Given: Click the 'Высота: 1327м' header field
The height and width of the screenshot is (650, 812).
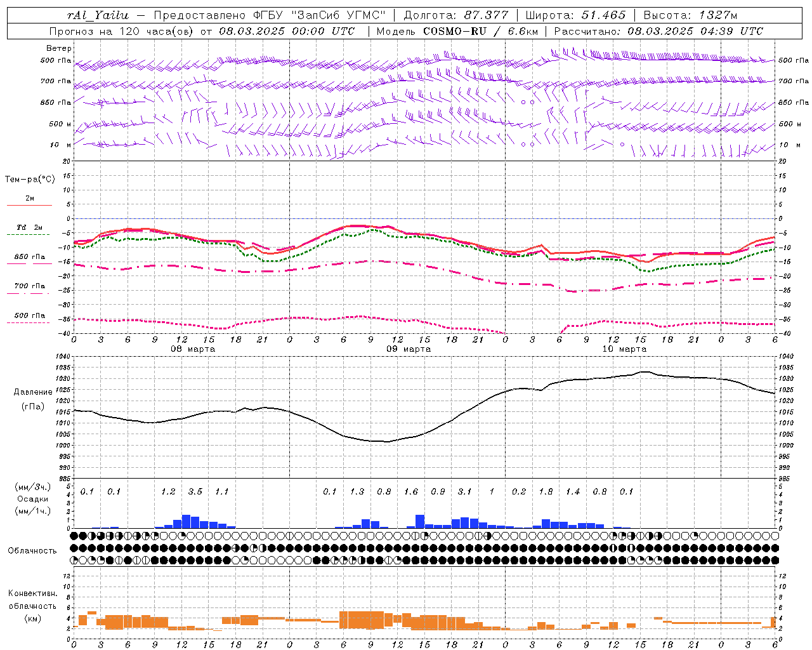Looking at the screenshot, I should tap(690, 15).
